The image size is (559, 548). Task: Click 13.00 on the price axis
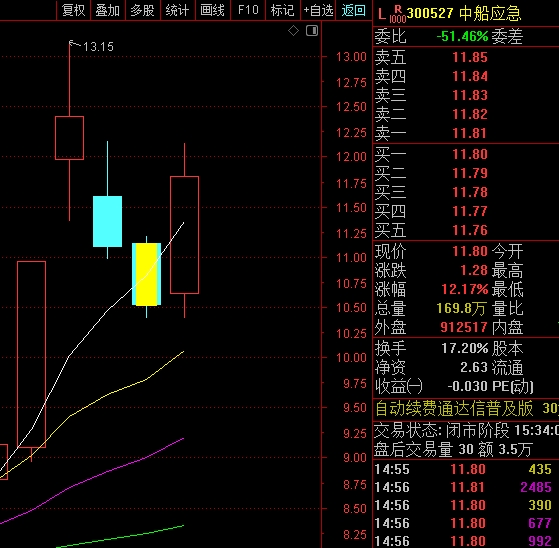tap(351, 56)
